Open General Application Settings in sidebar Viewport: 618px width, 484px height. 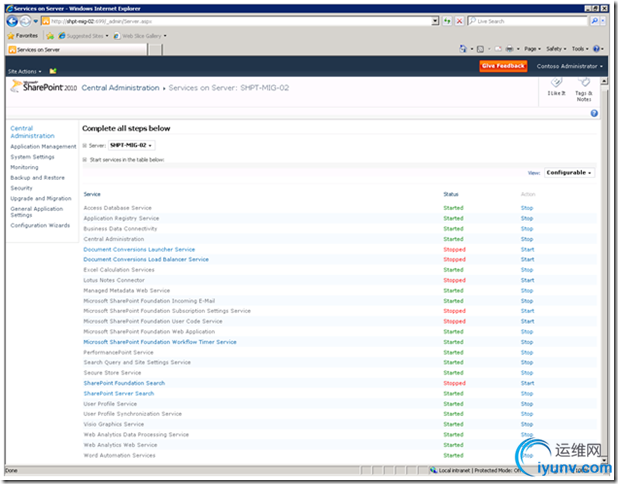[x=37, y=212]
